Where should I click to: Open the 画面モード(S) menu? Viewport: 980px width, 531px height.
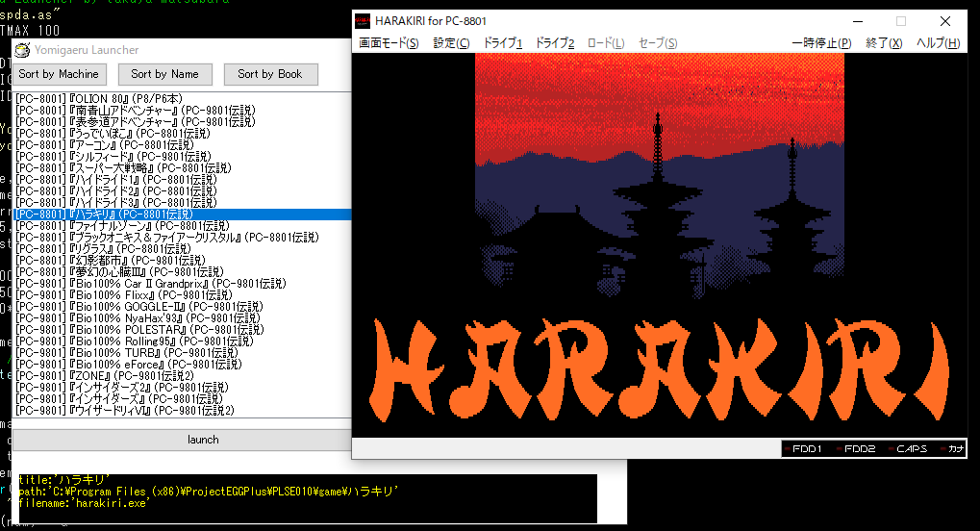pyautogui.click(x=389, y=43)
